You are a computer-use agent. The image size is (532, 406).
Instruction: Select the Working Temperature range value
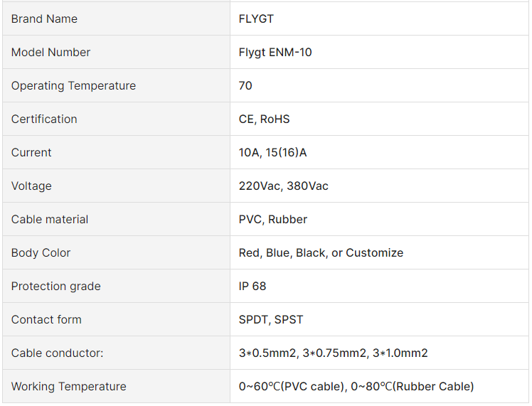[x=356, y=387]
